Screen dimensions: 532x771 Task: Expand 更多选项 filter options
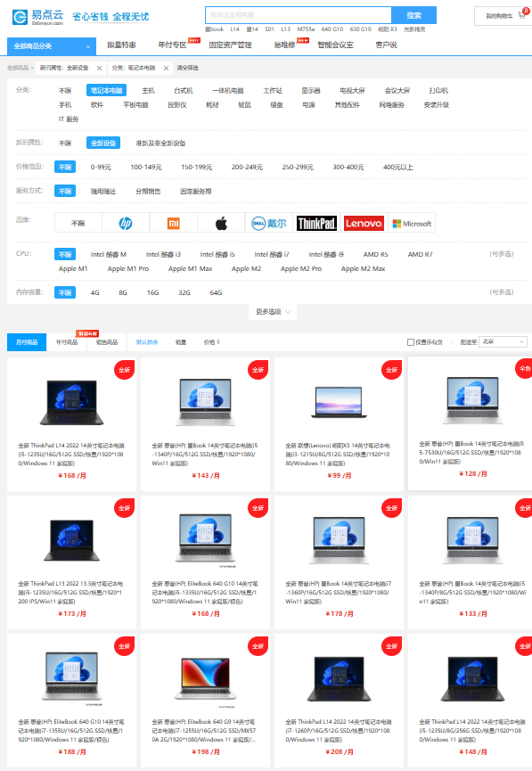[273, 312]
